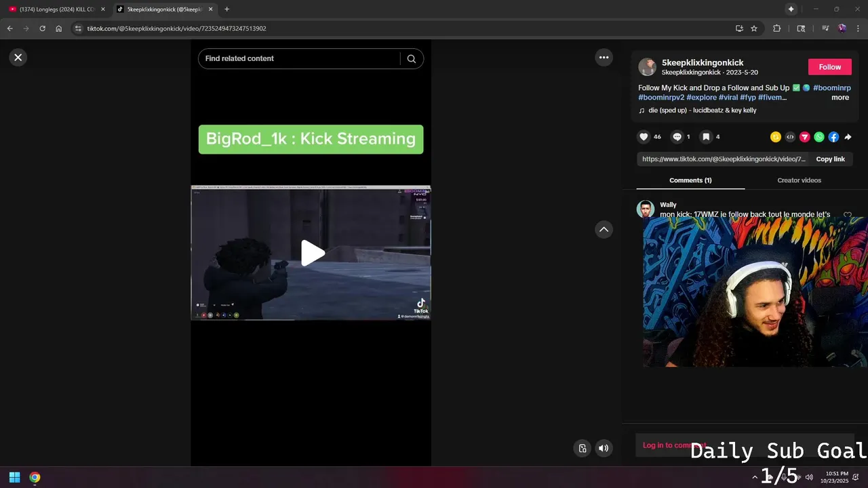Open the volume tray icon on the taskbar
The width and height of the screenshot is (868, 488).
[809, 477]
